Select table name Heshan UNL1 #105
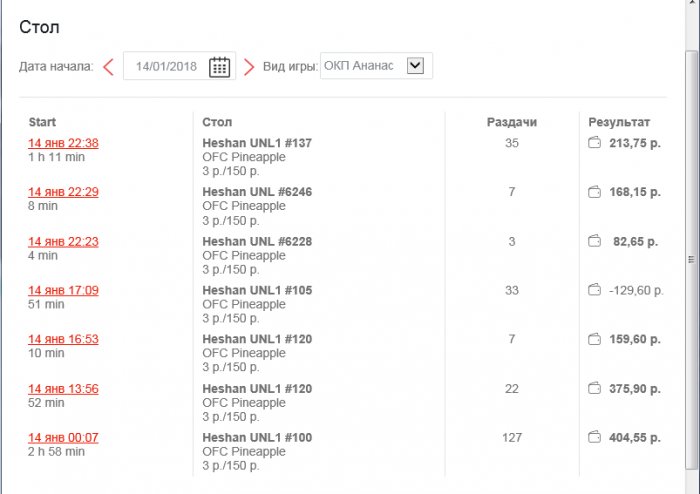Viewport: 700px width, 494px height. [x=257, y=290]
